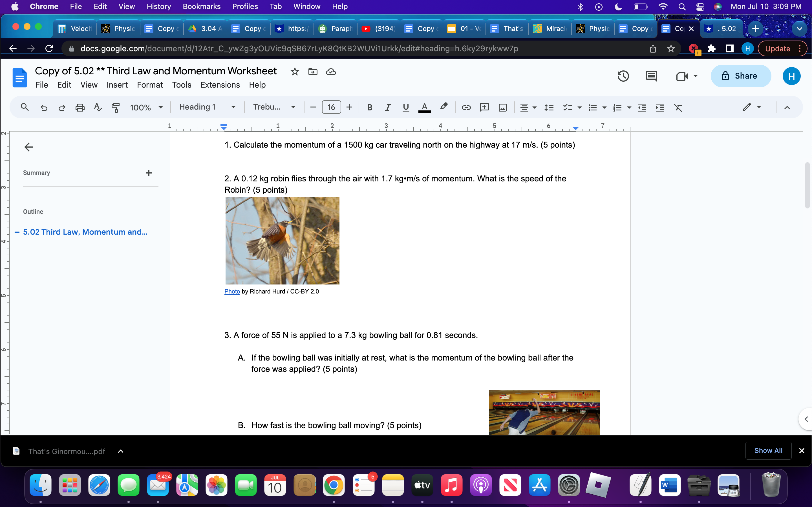
Task: Toggle bold formatting
Action: tap(370, 108)
